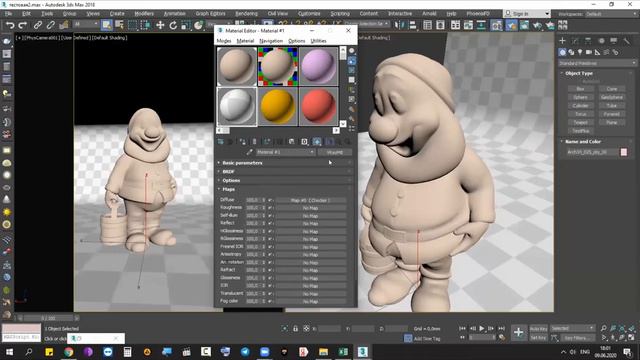The image size is (640, 360).
Task: Open the Modifiers menu
Action: [144, 14]
